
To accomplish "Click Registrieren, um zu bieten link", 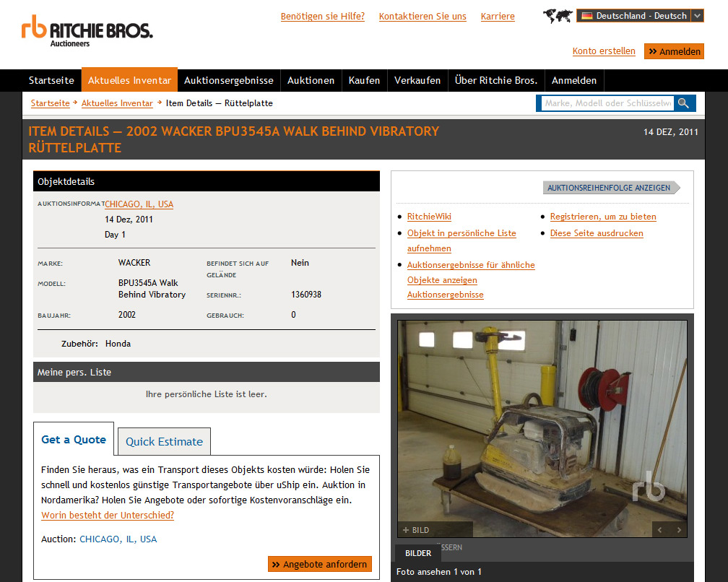I will (603, 217).
